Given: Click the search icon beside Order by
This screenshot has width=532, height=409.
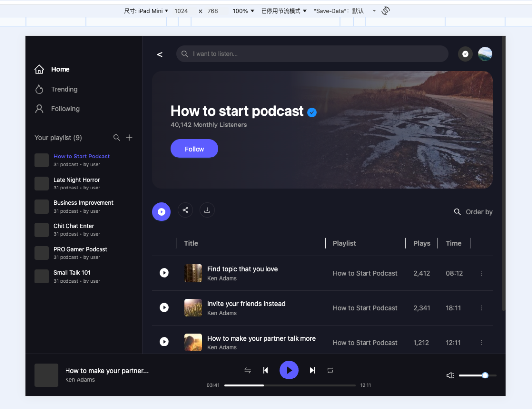Looking at the screenshot, I should point(457,212).
